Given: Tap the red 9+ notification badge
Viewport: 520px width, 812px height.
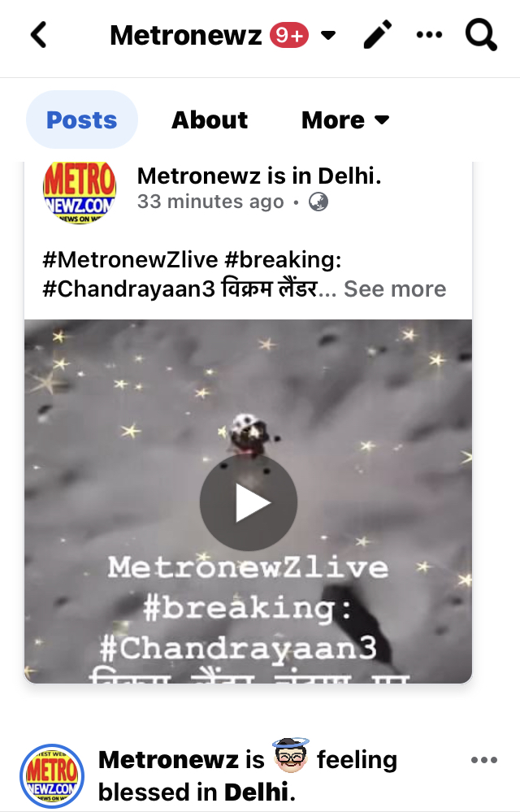Looking at the screenshot, I should 289,35.
